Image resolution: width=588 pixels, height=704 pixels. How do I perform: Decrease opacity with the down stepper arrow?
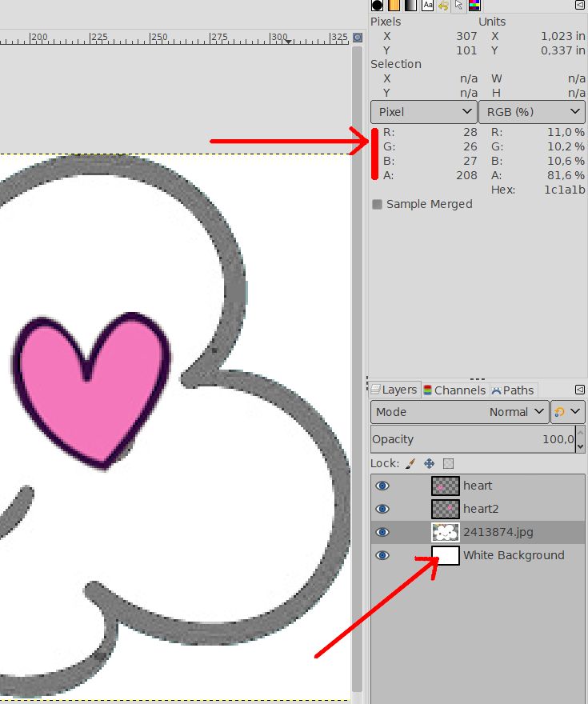[580, 446]
